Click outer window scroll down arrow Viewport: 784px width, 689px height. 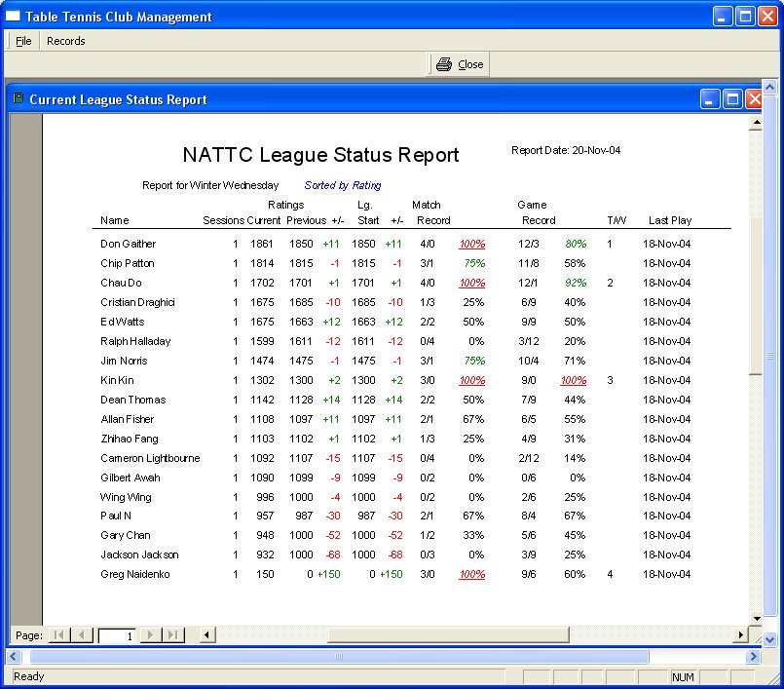click(769, 639)
